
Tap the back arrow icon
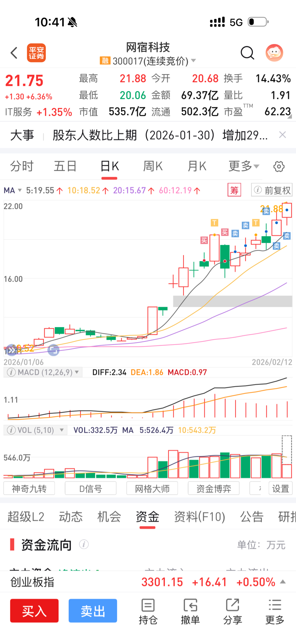(x=14, y=53)
